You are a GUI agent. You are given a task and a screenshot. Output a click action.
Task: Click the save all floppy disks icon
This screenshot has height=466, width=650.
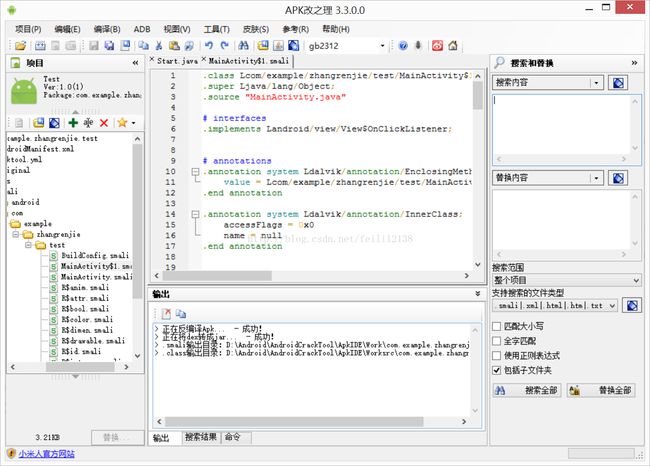(109, 46)
